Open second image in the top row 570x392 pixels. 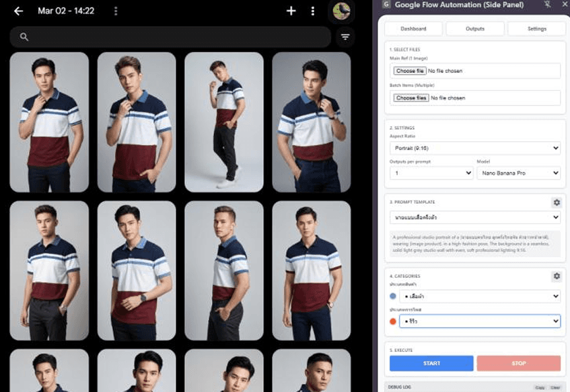[x=137, y=122]
